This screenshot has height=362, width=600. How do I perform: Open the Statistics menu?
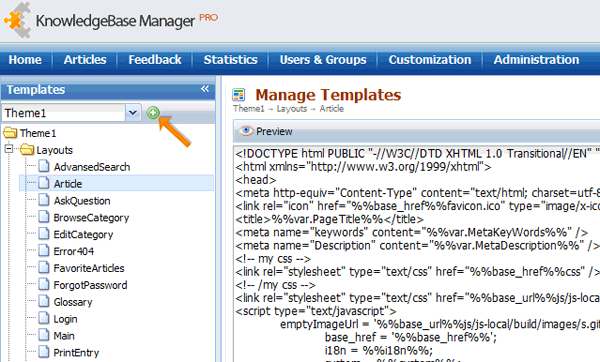(x=230, y=60)
